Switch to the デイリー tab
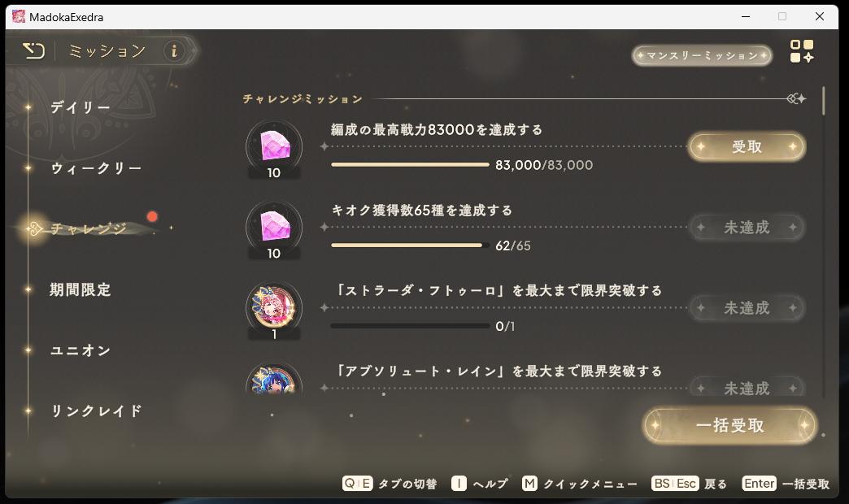849x504 pixels. (x=81, y=107)
